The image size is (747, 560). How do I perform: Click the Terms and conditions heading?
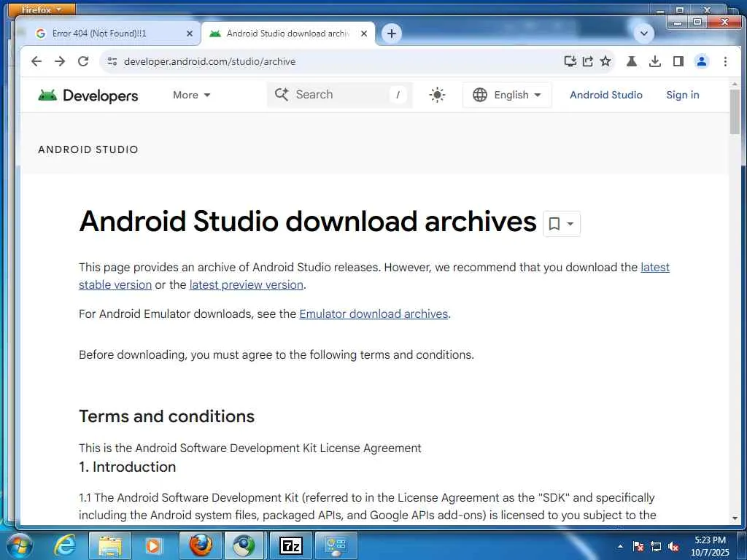167,416
